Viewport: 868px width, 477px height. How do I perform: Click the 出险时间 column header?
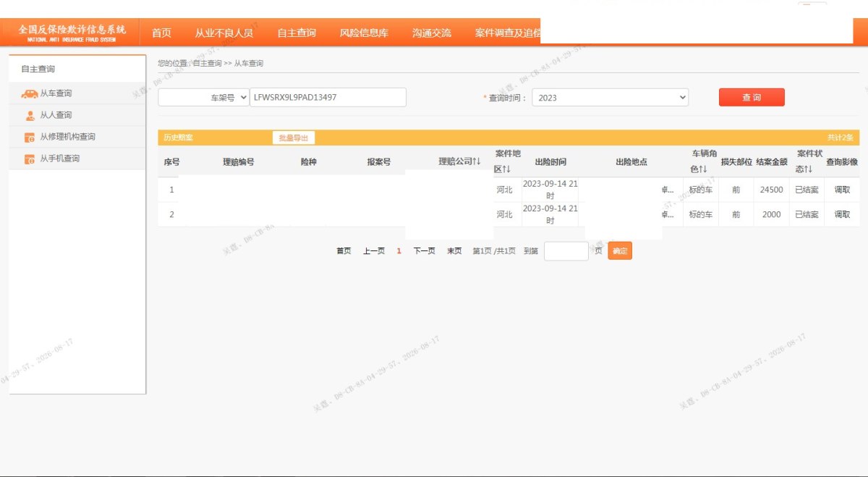pyautogui.click(x=550, y=162)
